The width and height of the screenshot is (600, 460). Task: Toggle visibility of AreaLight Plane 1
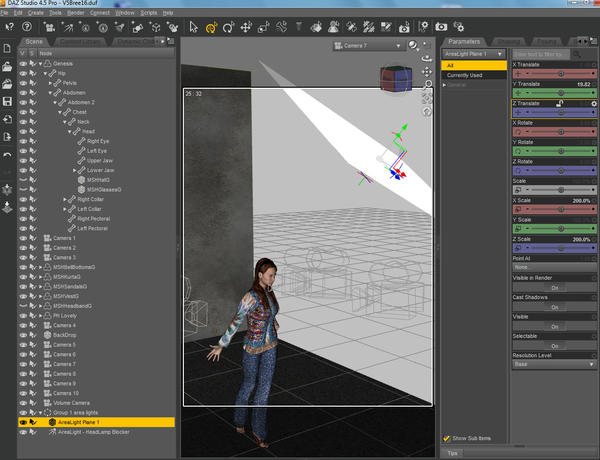[24, 422]
